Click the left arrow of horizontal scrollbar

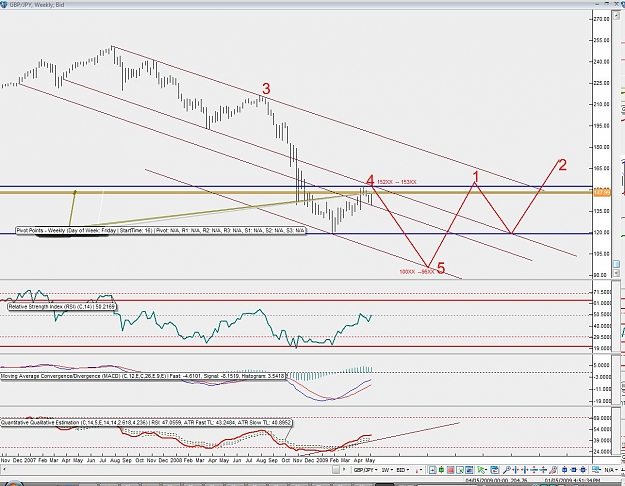click(3, 470)
